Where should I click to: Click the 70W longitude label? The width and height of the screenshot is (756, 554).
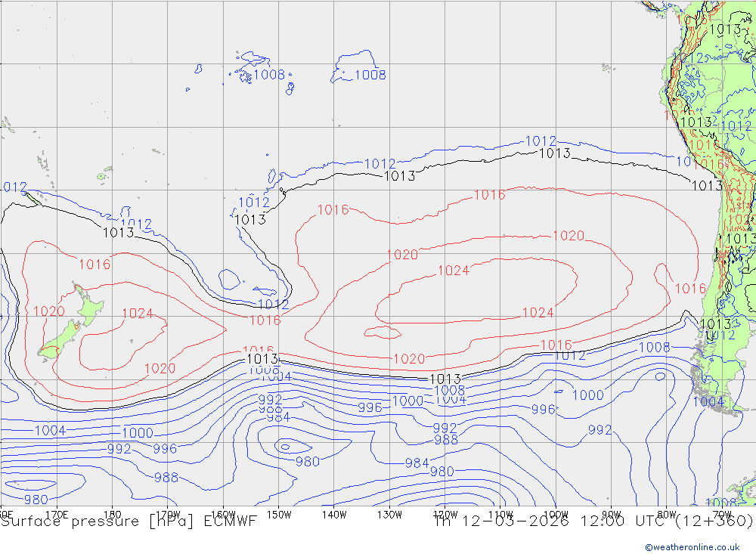point(722,515)
